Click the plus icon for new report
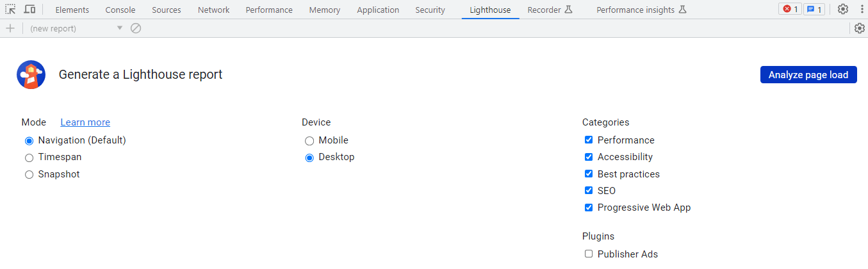868x269 pixels. point(10,28)
